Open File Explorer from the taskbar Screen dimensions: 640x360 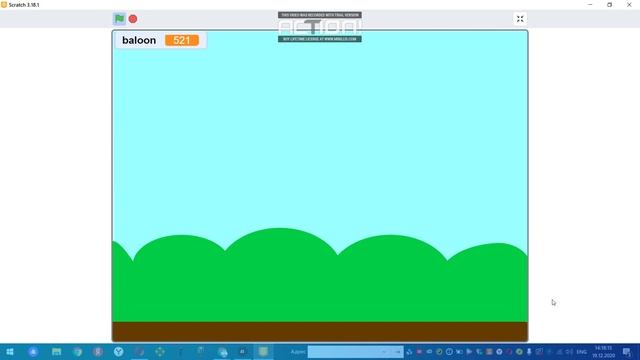click(56, 351)
